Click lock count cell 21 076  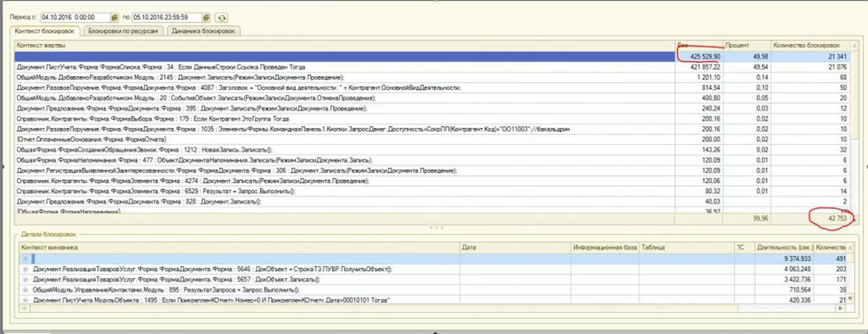point(811,67)
